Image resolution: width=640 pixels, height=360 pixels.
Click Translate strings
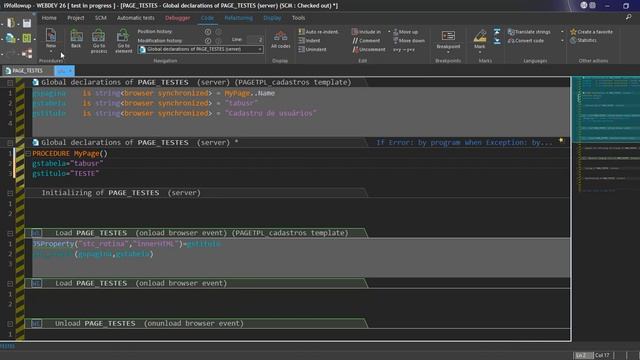[529, 31]
